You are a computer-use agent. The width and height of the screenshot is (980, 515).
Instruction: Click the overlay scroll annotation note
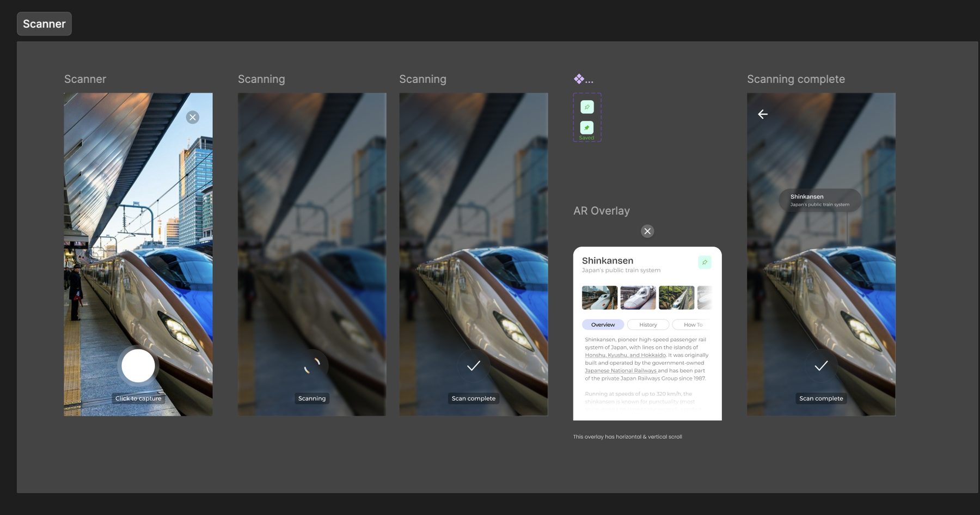[627, 437]
